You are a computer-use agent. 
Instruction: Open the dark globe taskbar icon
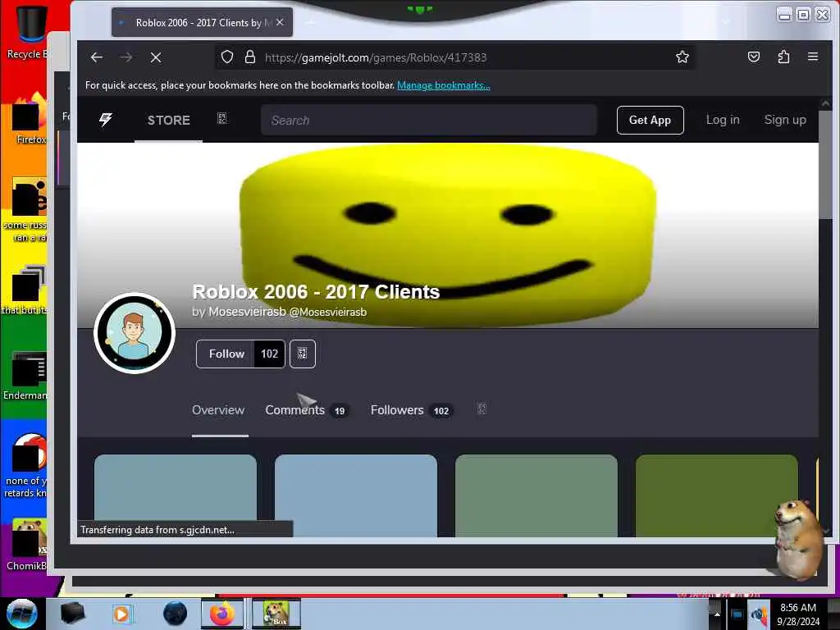(x=175, y=614)
